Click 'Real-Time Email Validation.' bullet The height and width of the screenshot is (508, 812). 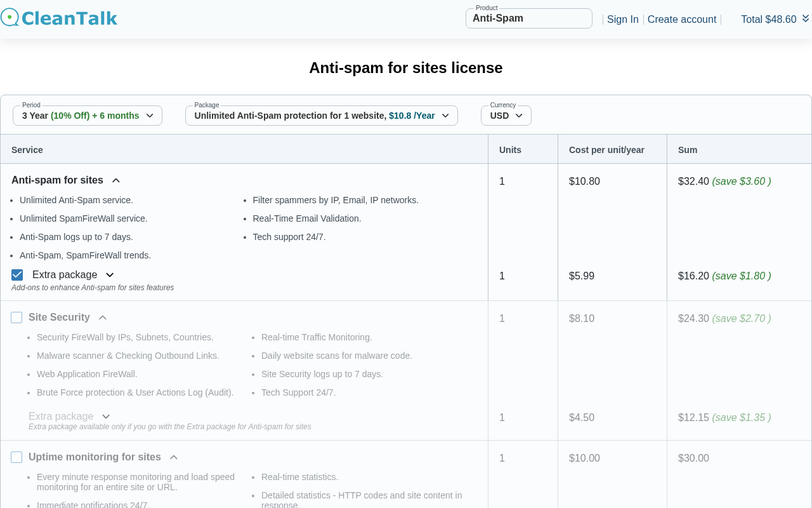307,218
